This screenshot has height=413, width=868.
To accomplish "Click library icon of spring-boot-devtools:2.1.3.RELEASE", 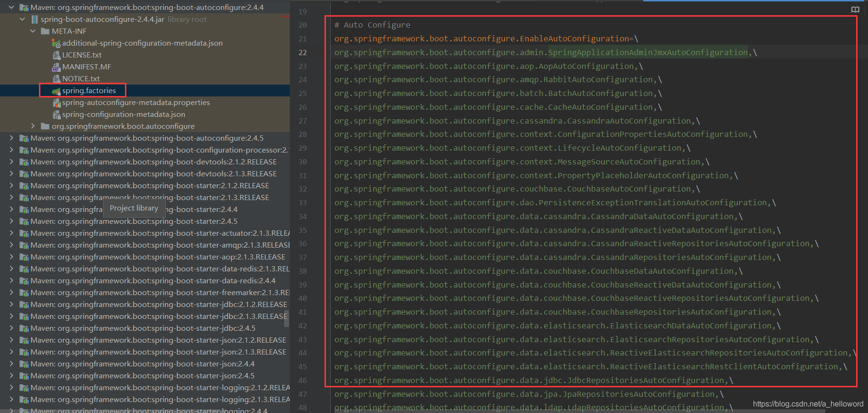I will click(x=24, y=174).
